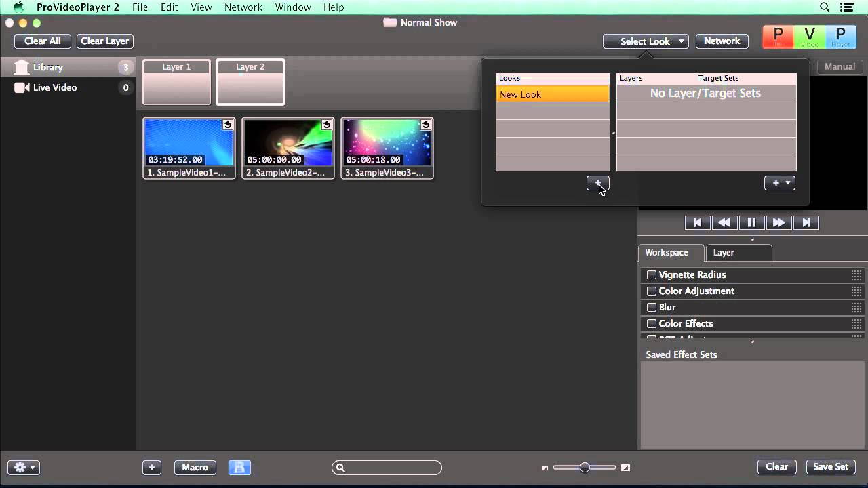Fast forward the video playback
The height and width of the screenshot is (488, 868).
[x=778, y=222]
